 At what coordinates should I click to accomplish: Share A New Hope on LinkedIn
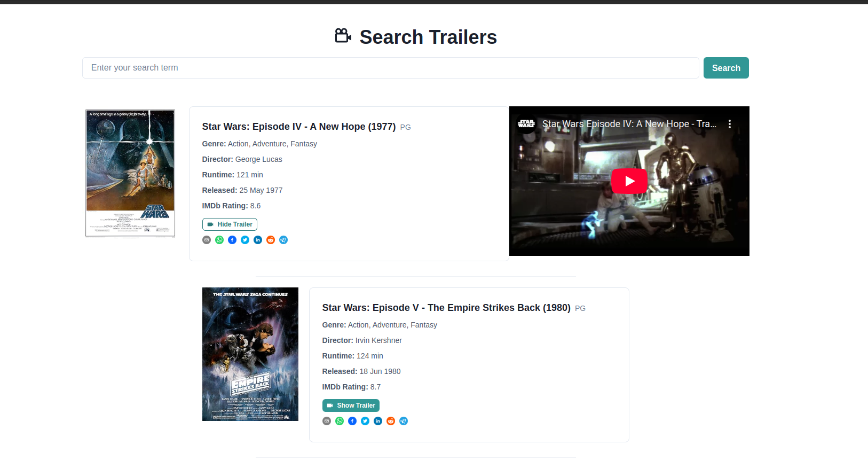pyautogui.click(x=258, y=240)
